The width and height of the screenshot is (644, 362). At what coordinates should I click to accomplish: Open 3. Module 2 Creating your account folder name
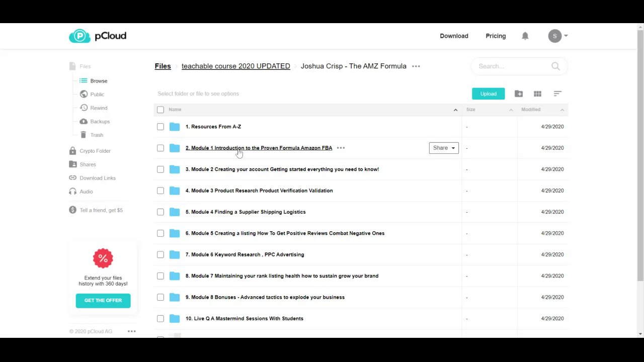pyautogui.click(x=282, y=169)
